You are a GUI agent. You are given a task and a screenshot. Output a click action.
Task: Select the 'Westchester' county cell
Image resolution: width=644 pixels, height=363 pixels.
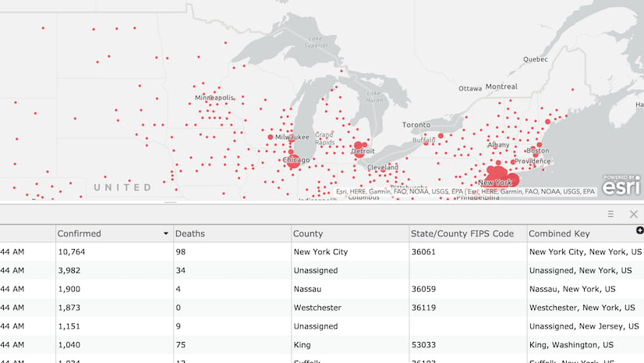[350, 308]
